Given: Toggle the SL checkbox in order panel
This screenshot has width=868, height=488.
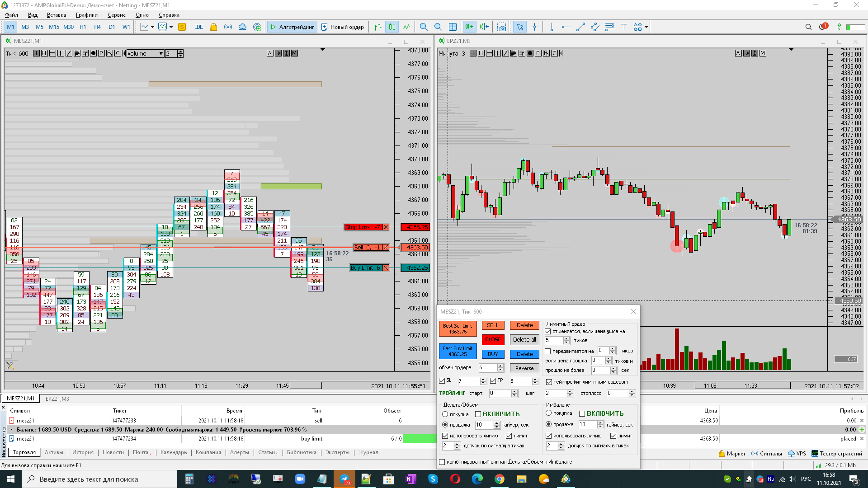Looking at the screenshot, I should 442,381.
